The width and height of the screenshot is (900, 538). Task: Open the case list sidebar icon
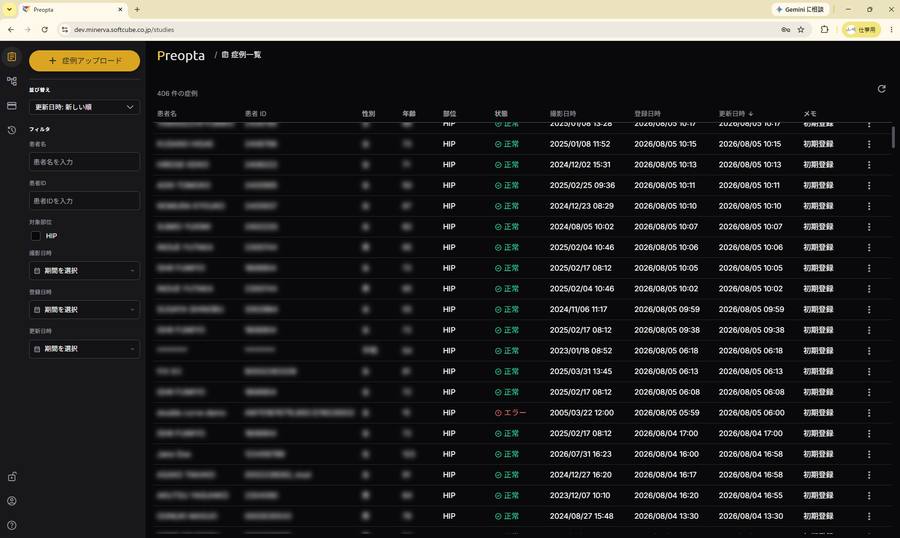click(x=11, y=56)
